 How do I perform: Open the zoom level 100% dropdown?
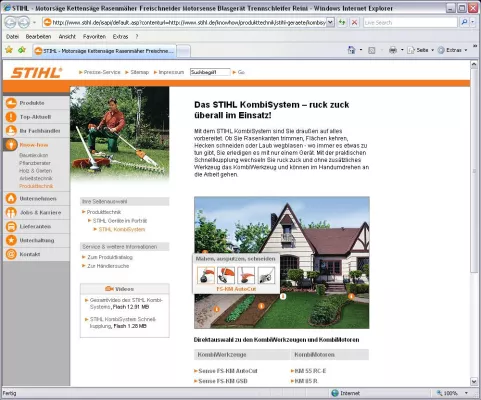pos(467,393)
